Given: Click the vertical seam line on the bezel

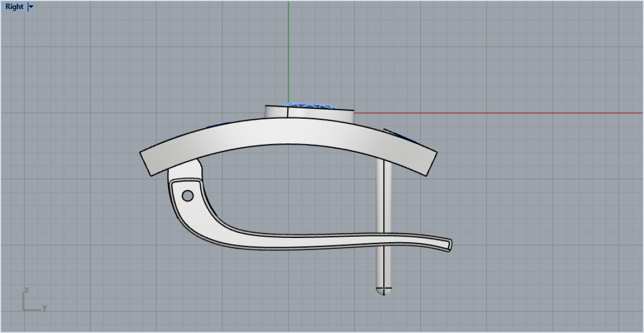Looking at the screenshot, I should click(288, 112).
